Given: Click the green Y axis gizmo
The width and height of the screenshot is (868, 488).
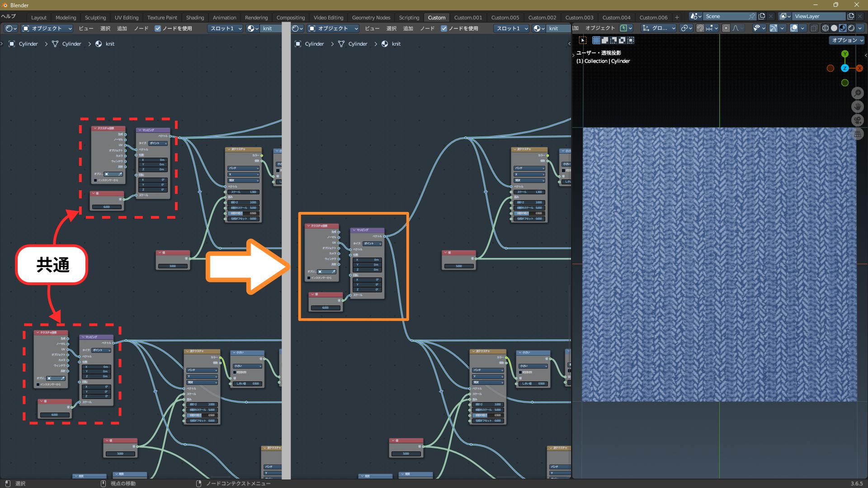Looking at the screenshot, I should (845, 54).
